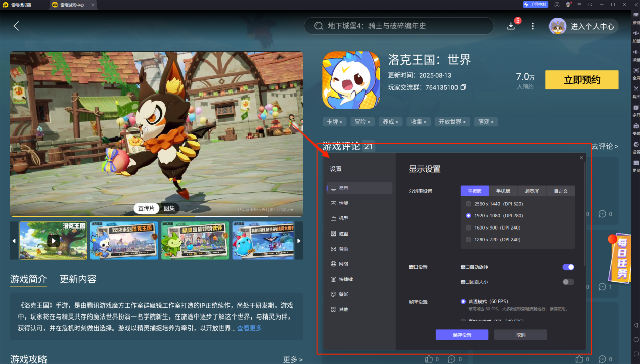Open 机型 in settings sidebar
Viewport: 640px width, 364px height.
click(x=359, y=218)
